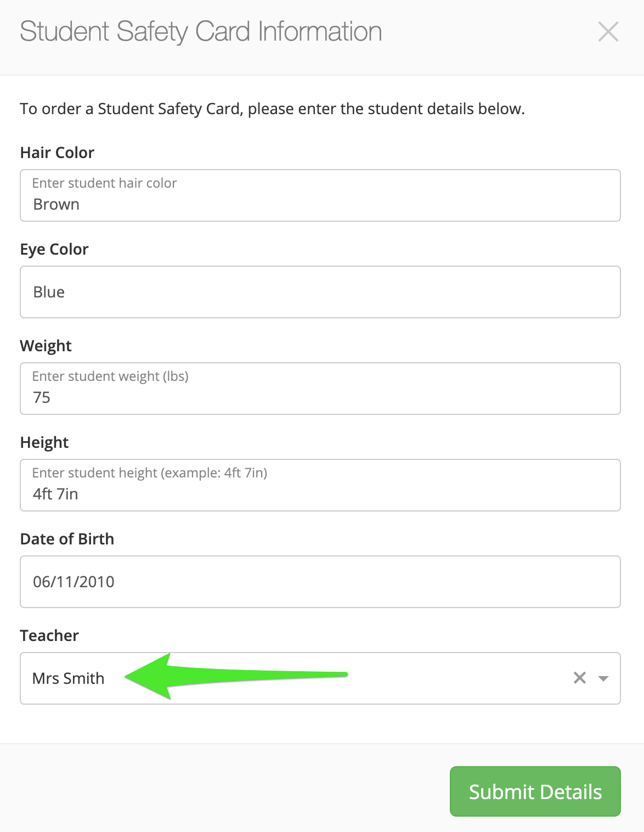Select the 06/11/2010 date of birth field
The image size is (644, 832).
[x=320, y=582]
